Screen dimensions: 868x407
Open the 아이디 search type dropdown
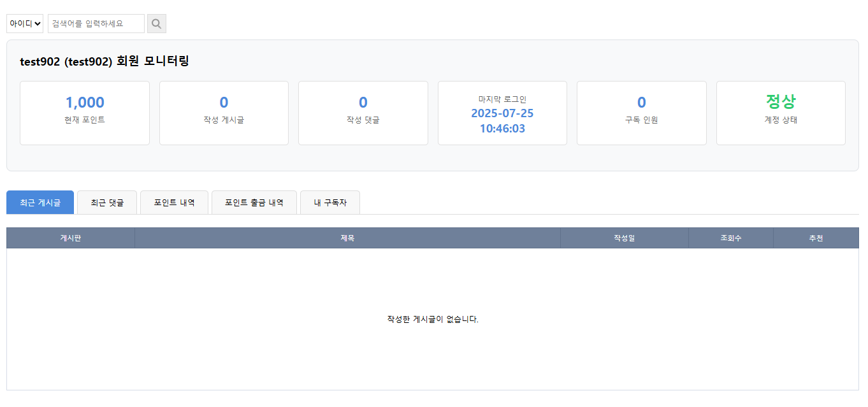(25, 24)
